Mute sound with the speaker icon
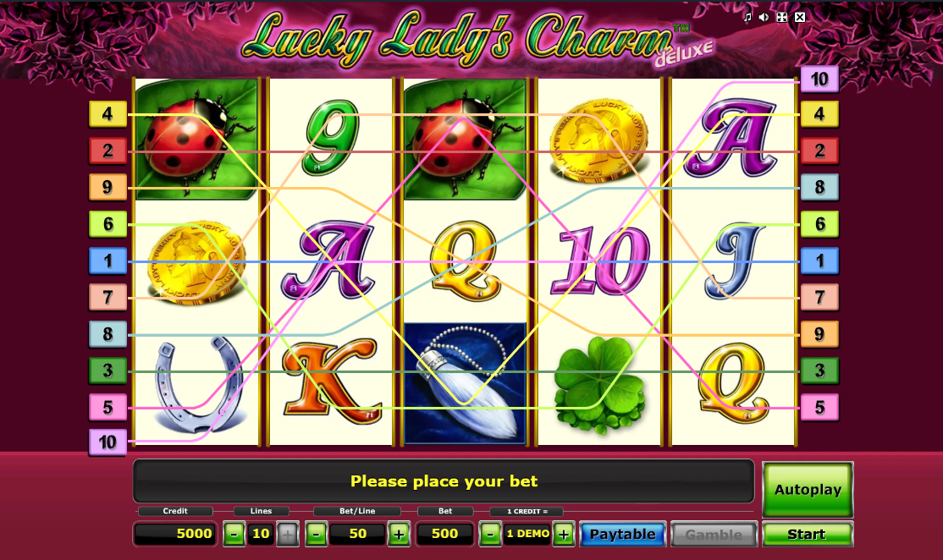The height and width of the screenshot is (560, 943). pos(764,18)
